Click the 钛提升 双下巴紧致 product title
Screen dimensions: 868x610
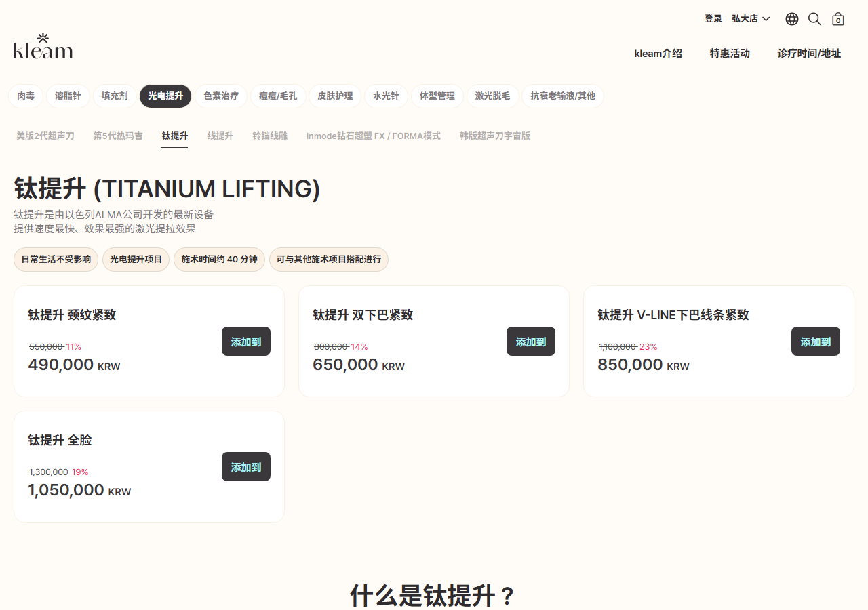pyautogui.click(x=363, y=315)
